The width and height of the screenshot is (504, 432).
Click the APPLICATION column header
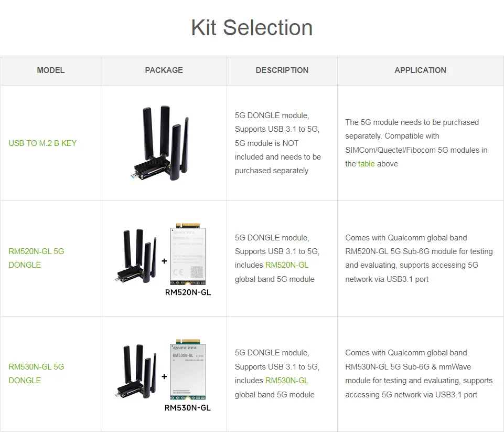[x=421, y=70]
